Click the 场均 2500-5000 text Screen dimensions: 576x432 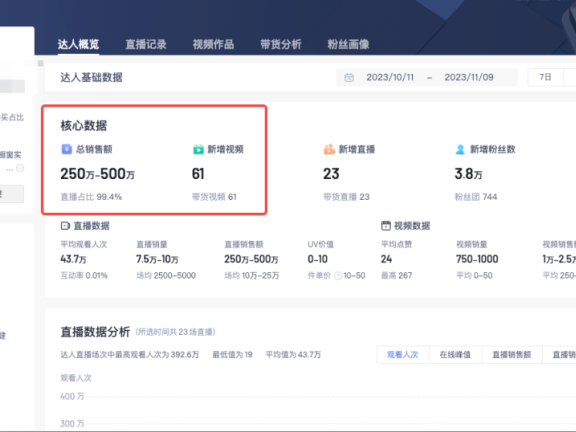(x=166, y=276)
